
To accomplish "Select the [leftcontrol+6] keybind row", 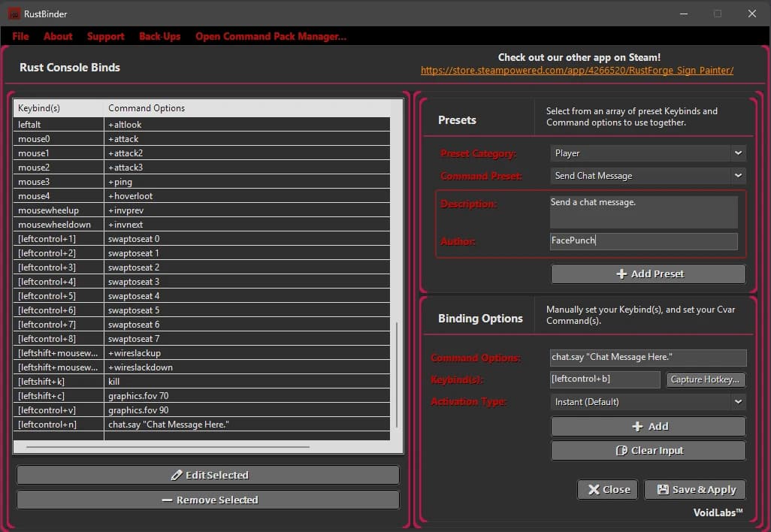I will [201, 310].
